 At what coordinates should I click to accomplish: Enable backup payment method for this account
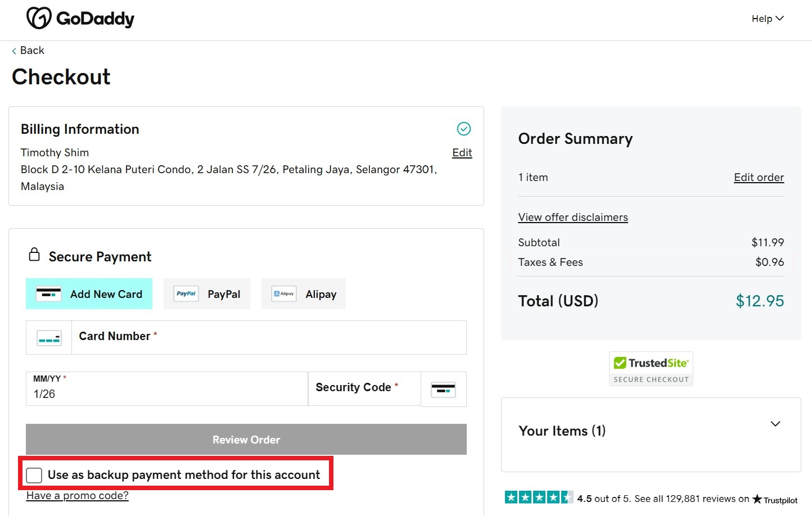(x=34, y=475)
